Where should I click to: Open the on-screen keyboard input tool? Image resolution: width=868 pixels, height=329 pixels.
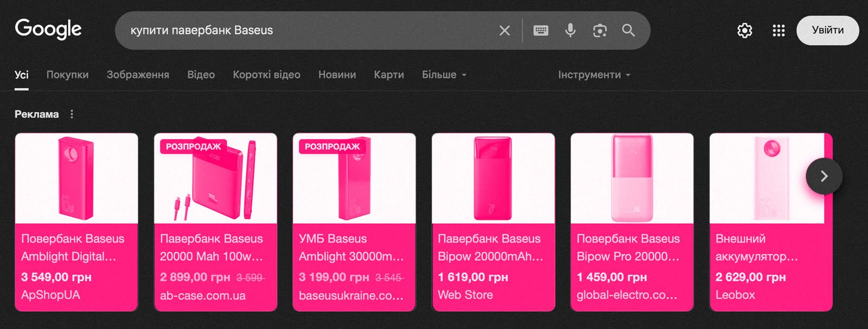pyautogui.click(x=541, y=30)
